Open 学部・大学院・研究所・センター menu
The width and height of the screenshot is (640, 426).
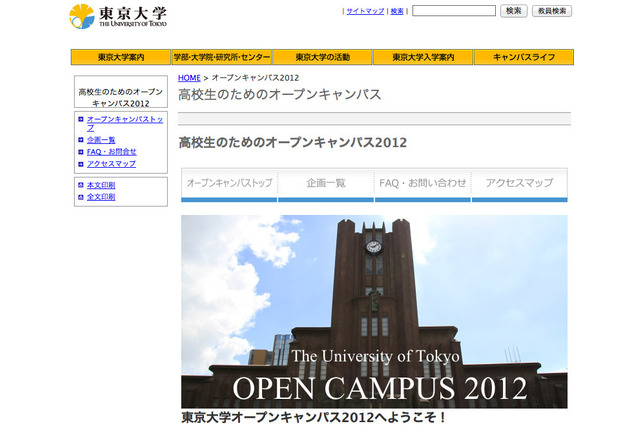(222, 57)
